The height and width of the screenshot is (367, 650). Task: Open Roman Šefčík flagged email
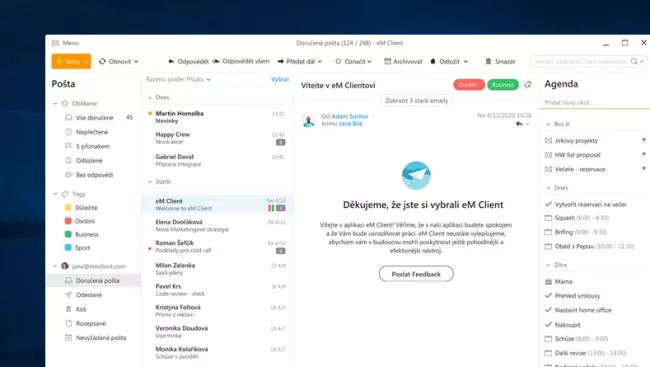(217, 246)
